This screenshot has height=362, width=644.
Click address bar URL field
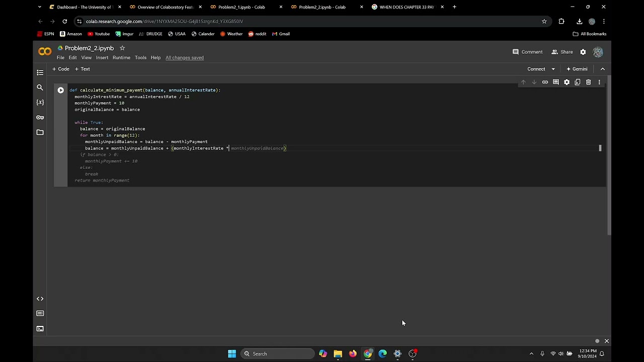coord(312,21)
